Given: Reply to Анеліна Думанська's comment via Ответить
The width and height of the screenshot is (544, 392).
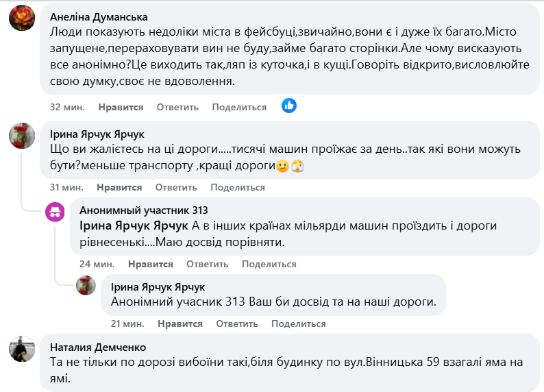Looking at the screenshot, I should (177, 108).
